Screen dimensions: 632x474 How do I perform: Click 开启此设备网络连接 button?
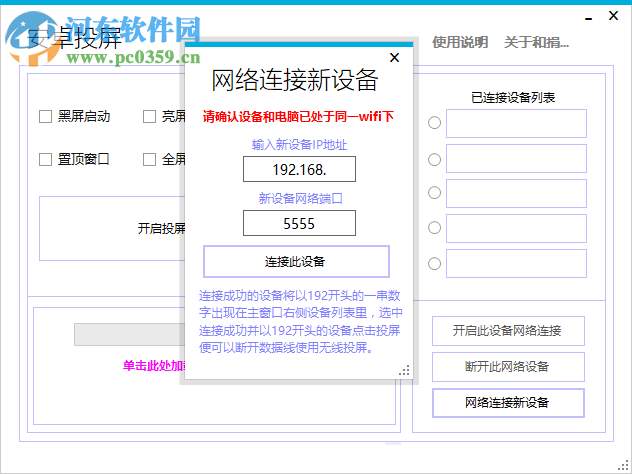(508, 331)
